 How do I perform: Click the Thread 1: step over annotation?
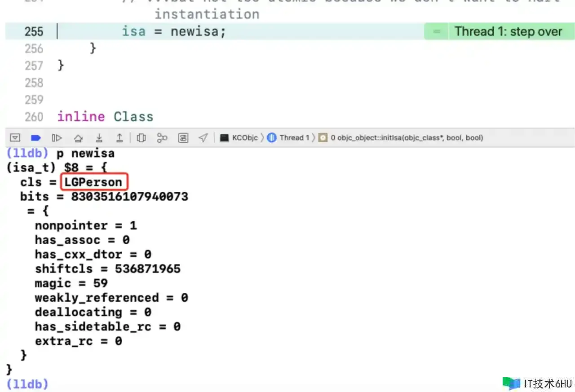tap(508, 31)
